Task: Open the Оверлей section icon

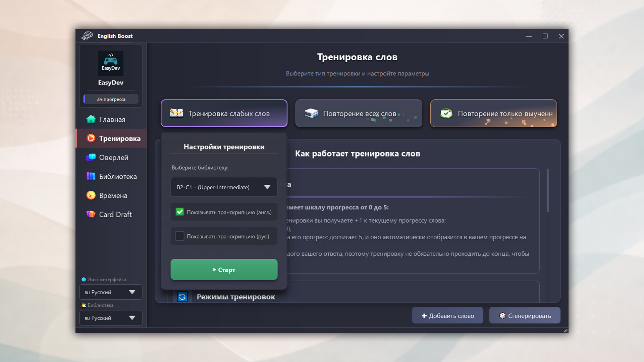Action: click(x=91, y=157)
